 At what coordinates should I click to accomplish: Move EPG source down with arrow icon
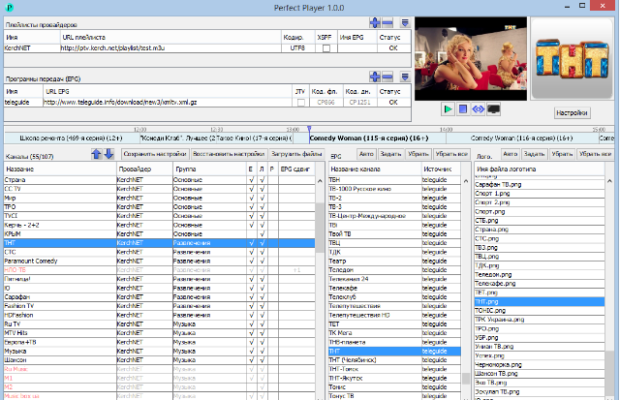coord(405,77)
